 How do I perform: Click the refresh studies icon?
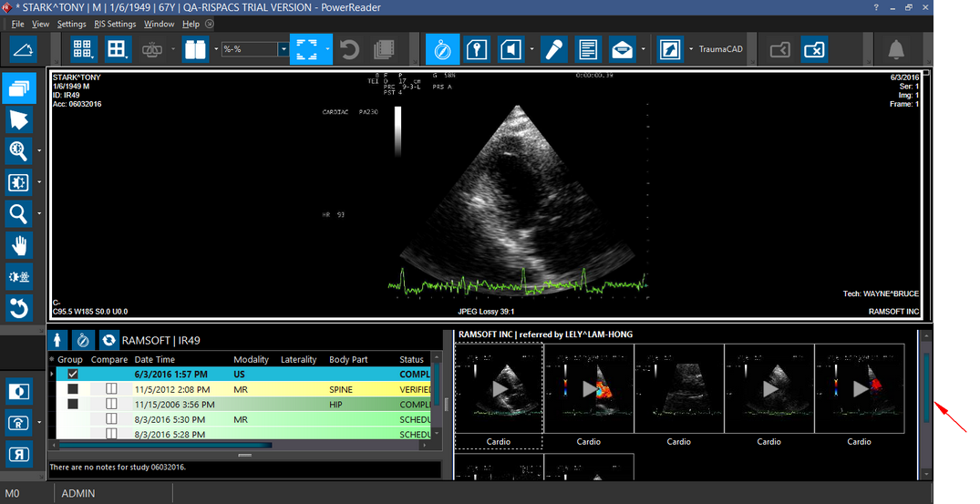click(109, 340)
